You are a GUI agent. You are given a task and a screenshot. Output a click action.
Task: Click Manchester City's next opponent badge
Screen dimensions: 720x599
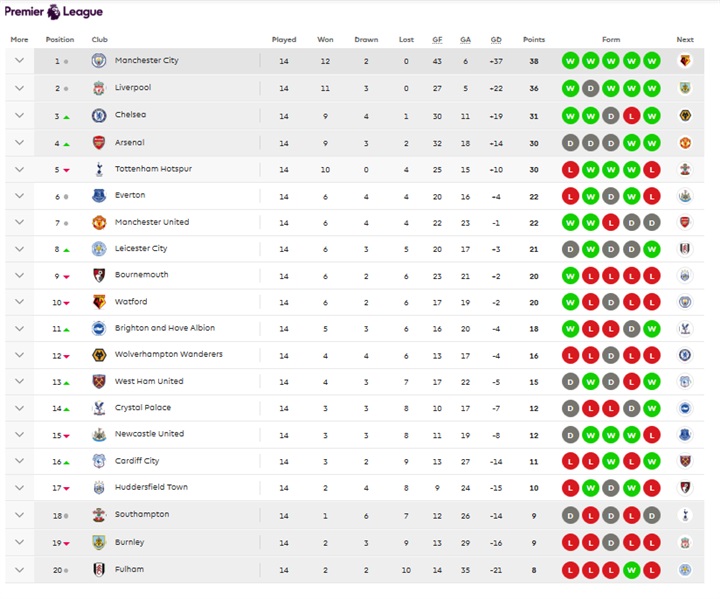pos(685,61)
